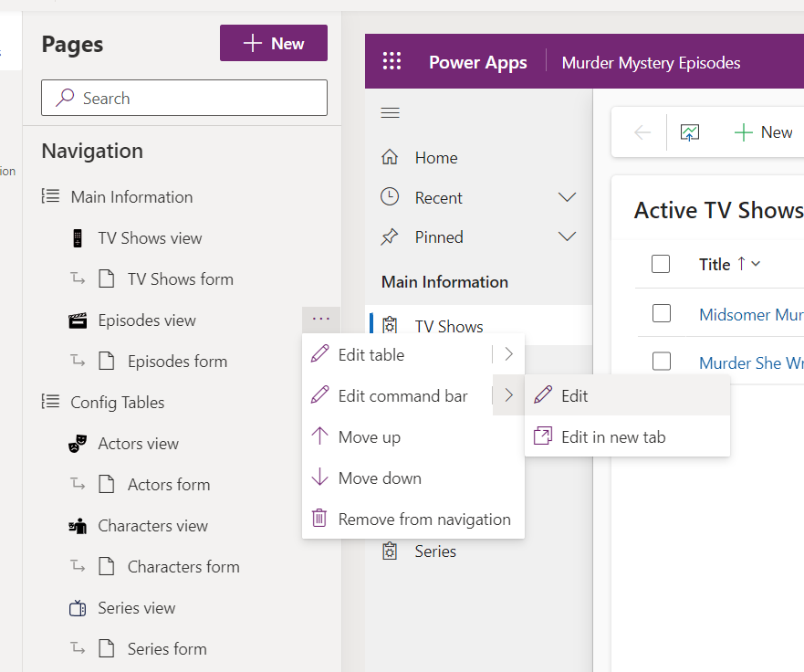Click 'Main Information' in the Pages Navigation tree

point(131,197)
